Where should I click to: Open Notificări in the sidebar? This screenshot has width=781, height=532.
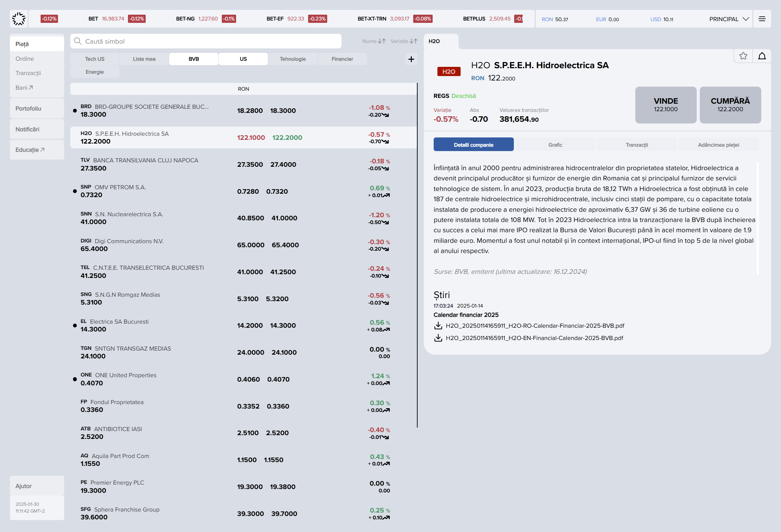[x=37, y=129]
